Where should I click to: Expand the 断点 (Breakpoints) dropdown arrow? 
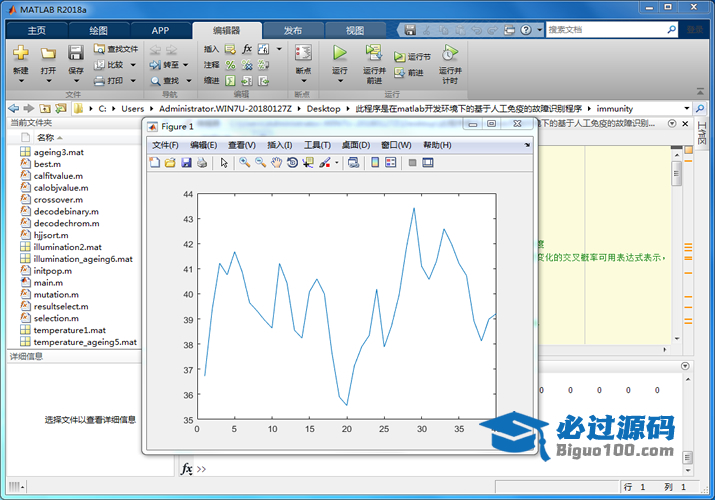[304, 81]
